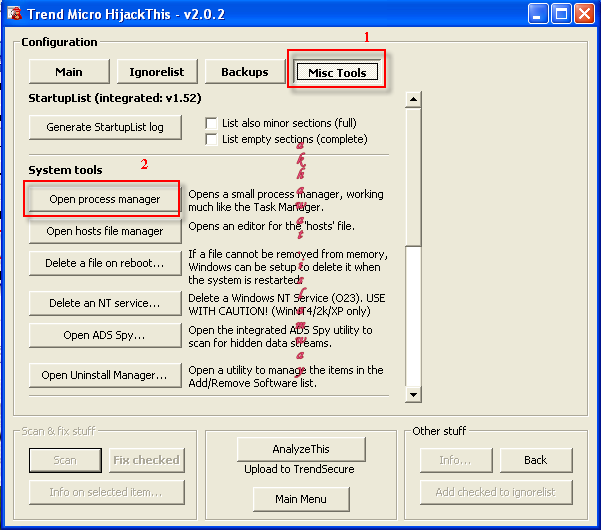
Task: Enable List also minor sections (full)
Action: pyautogui.click(x=211, y=123)
